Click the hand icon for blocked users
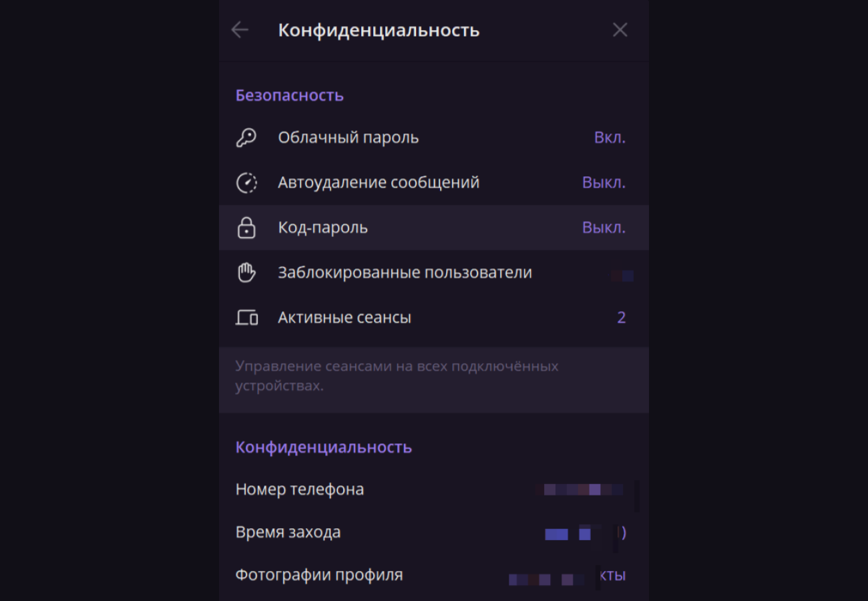Image resolution: width=868 pixels, height=601 pixels. pyautogui.click(x=246, y=272)
